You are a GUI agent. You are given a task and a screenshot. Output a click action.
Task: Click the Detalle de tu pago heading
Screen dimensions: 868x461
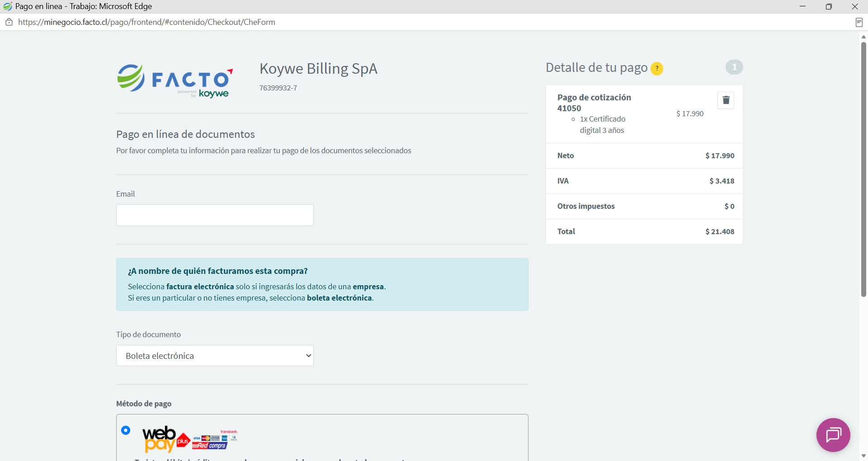point(597,67)
